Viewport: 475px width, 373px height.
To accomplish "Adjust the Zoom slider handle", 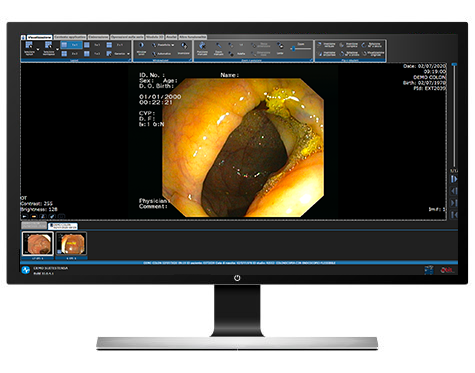I will click(293, 49).
